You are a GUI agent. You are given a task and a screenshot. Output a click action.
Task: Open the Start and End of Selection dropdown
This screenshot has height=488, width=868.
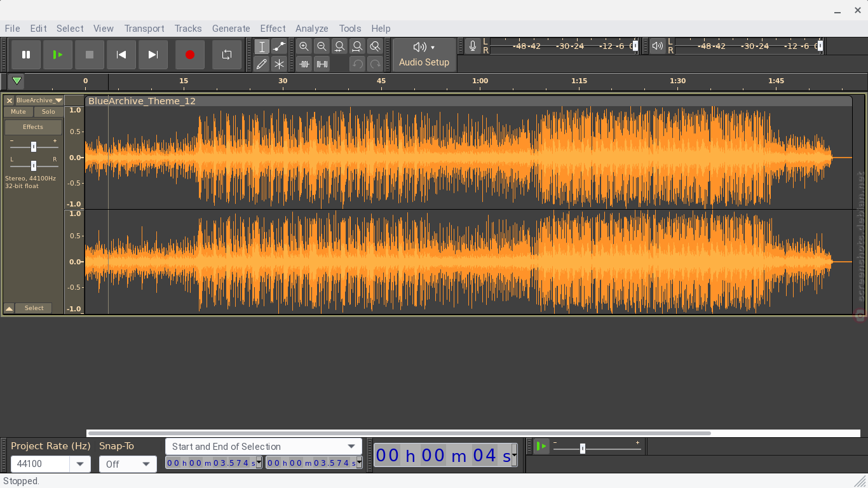coord(264,447)
